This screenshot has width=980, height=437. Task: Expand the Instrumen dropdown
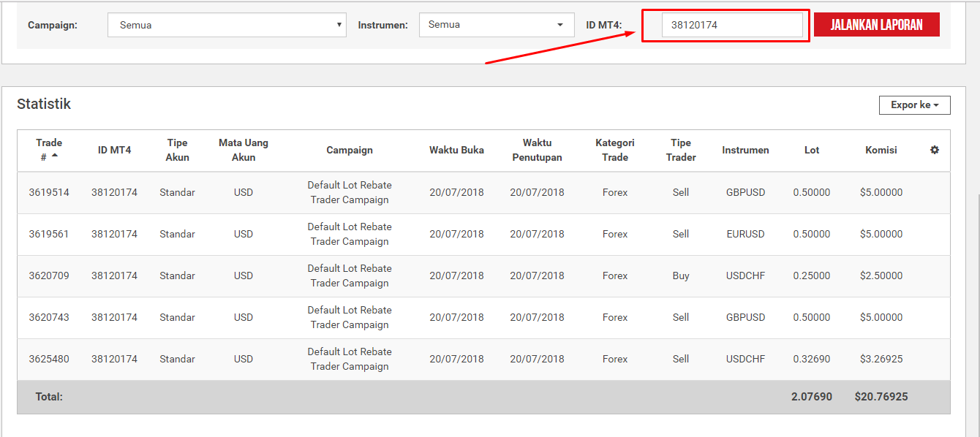tap(497, 25)
